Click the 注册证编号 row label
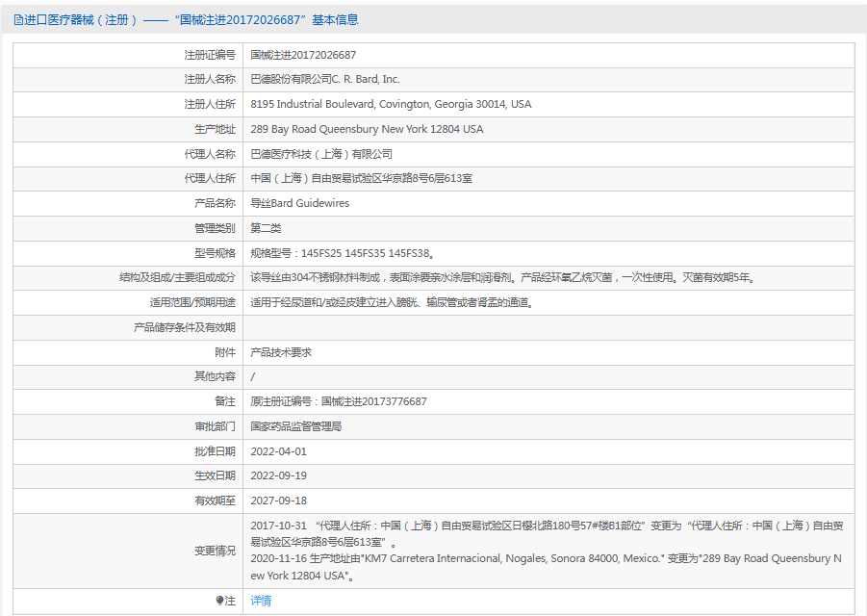 pyautogui.click(x=210, y=55)
